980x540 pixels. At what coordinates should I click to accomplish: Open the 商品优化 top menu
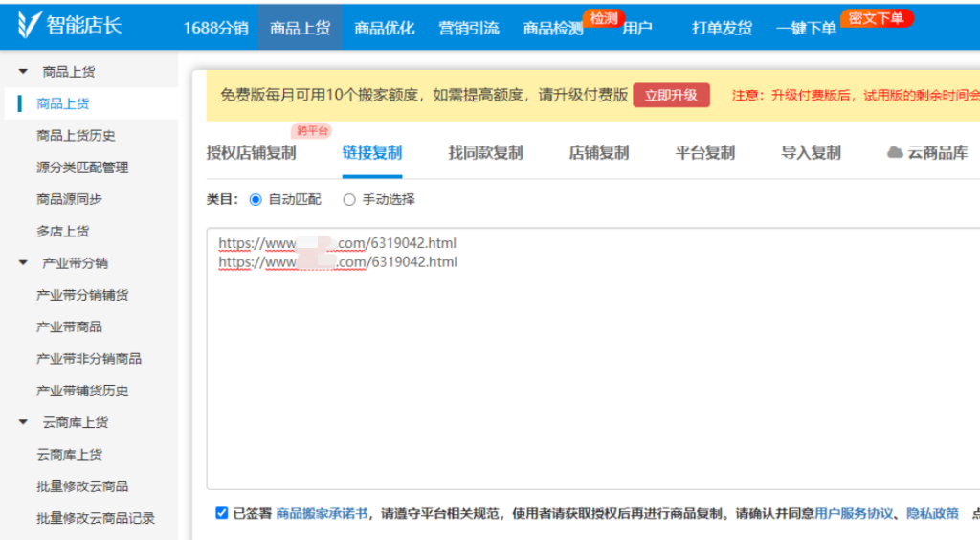[384, 28]
